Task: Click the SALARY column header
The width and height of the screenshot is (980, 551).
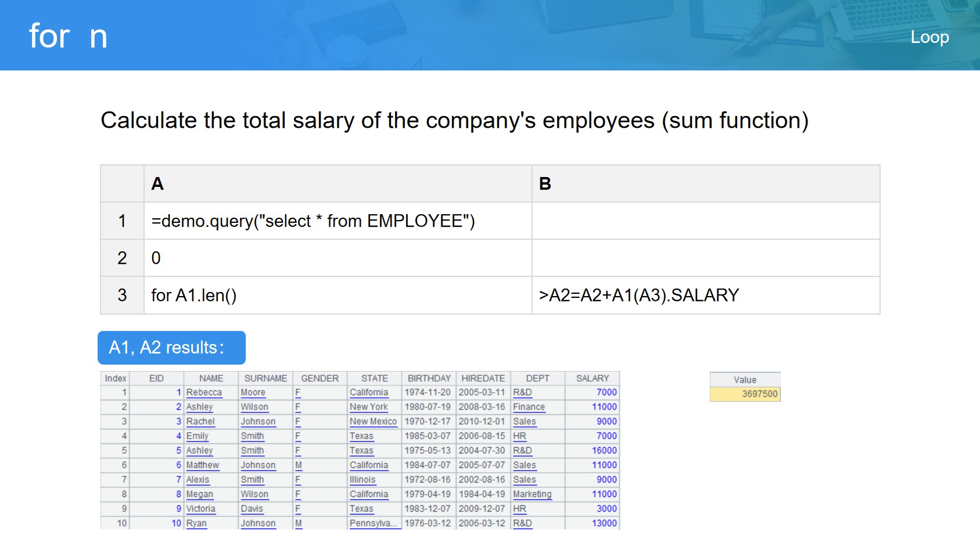Action: pos(592,379)
